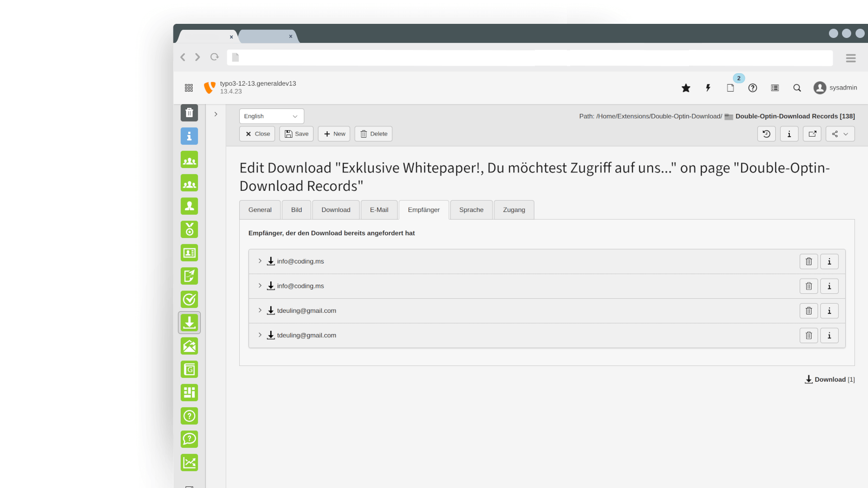Click the Close button
This screenshot has height=488, width=868.
tap(257, 134)
